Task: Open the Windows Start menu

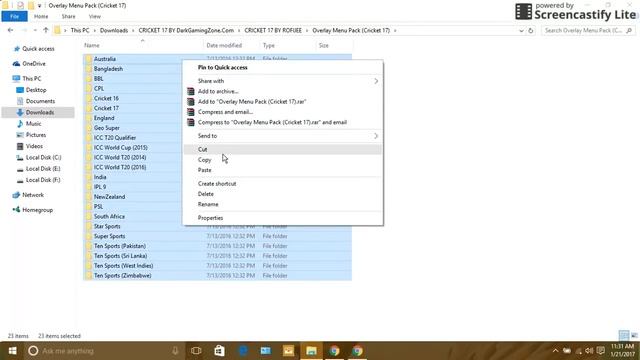Action: click(x=12, y=351)
